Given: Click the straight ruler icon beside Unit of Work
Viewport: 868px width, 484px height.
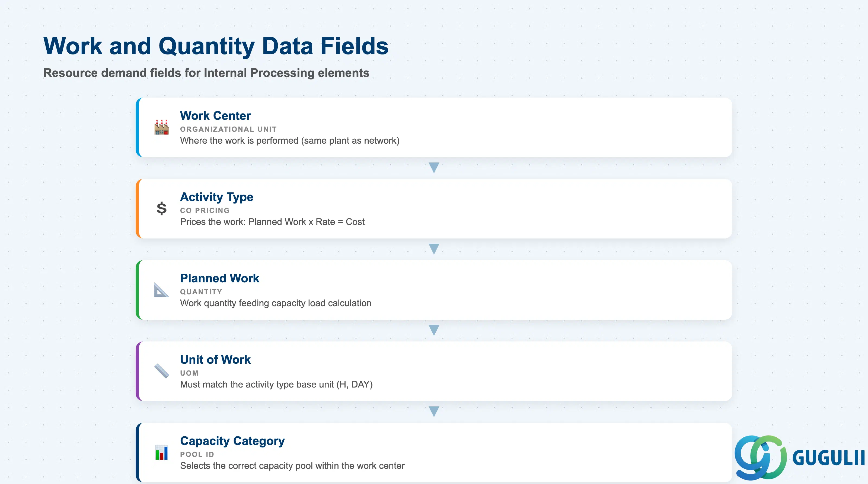Looking at the screenshot, I should tap(161, 371).
